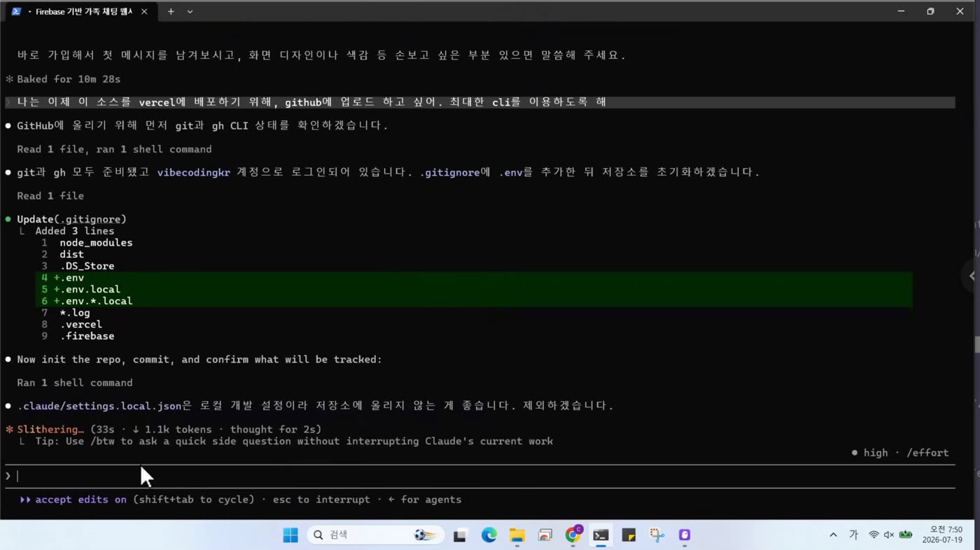The width and height of the screenshot is (980, 550).
Task: Click the Terminal icon on the taskbar
Action: point(601,535)
